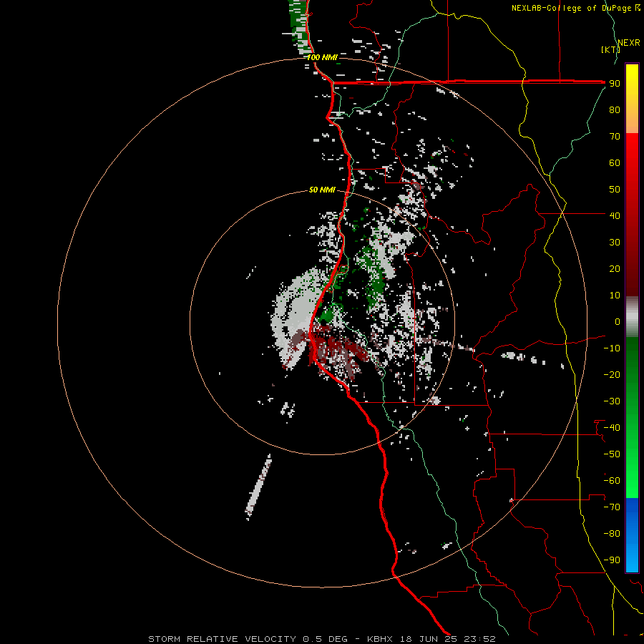Click the "[KT]" unit label above color bar
The image size is (644, 644).
pyautogui.click(x=610, y=49)
